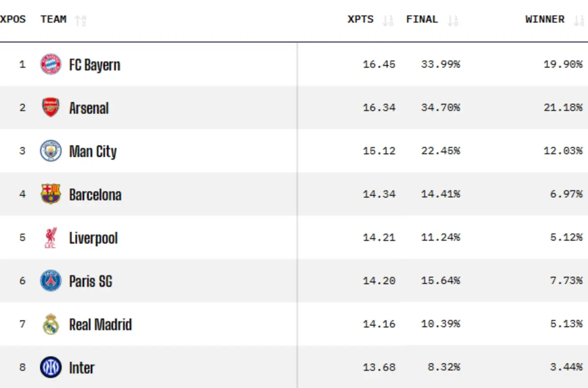Select Man City's 15.12 XPTS value

(x=379, y=151)
